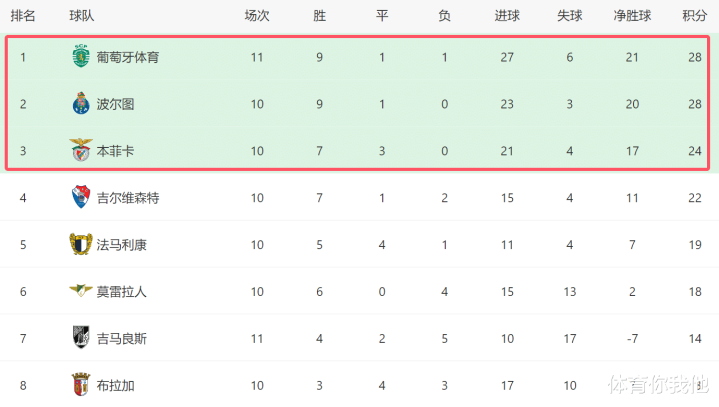719x407 pixels.
Task: Open team link 波尔图
Action: [117, 104]
